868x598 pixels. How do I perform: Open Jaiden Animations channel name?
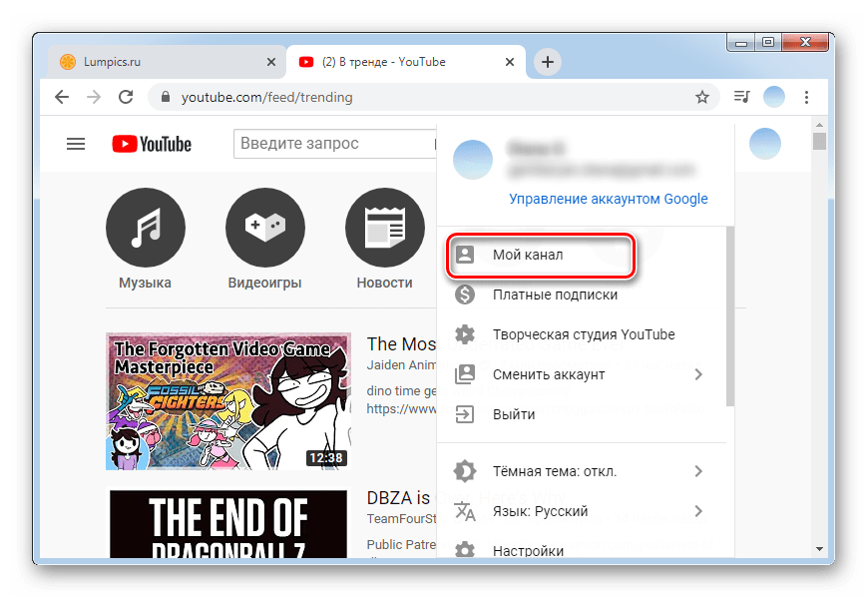pyautogui.click(x=401, y=365)
